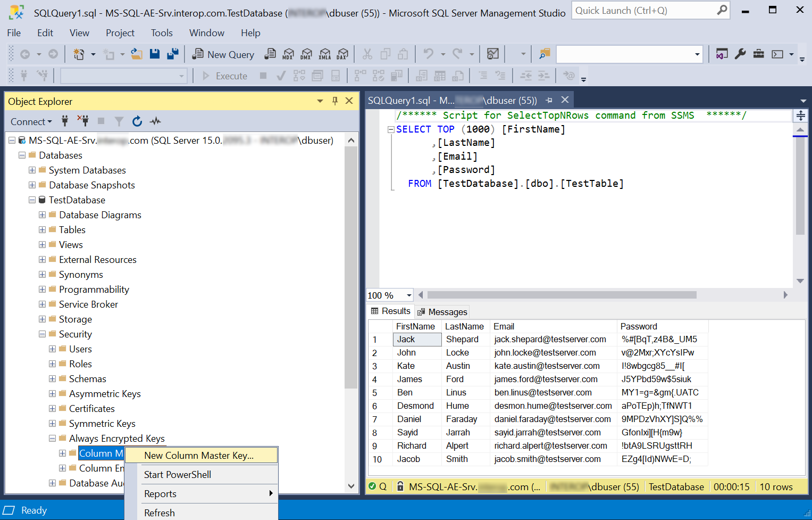Click the DAX Query icon
Screen dimensions: 812x520
[x=342, y=54]
